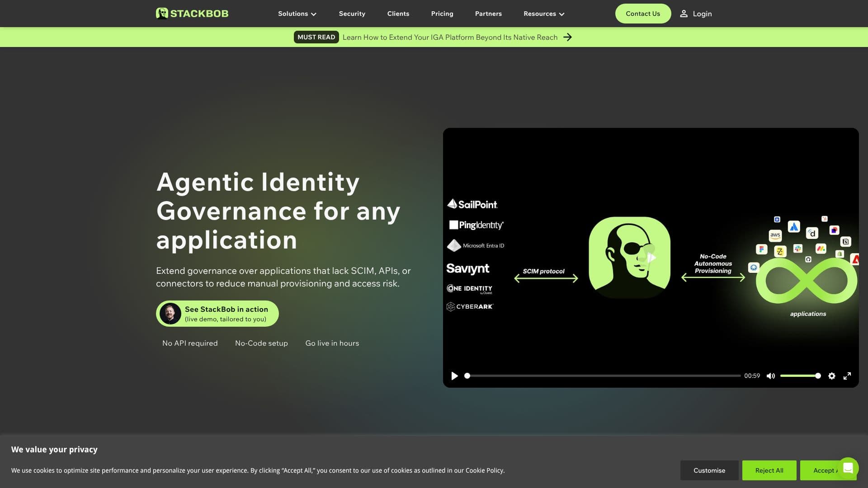Screen dimensions: 868x488
Task: Click See StackBob in action demo button
Action: click(x=217, y=314)
